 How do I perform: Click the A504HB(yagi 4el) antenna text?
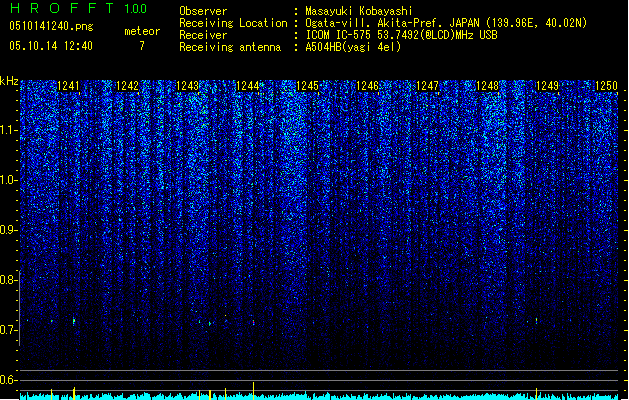(353, 47)
